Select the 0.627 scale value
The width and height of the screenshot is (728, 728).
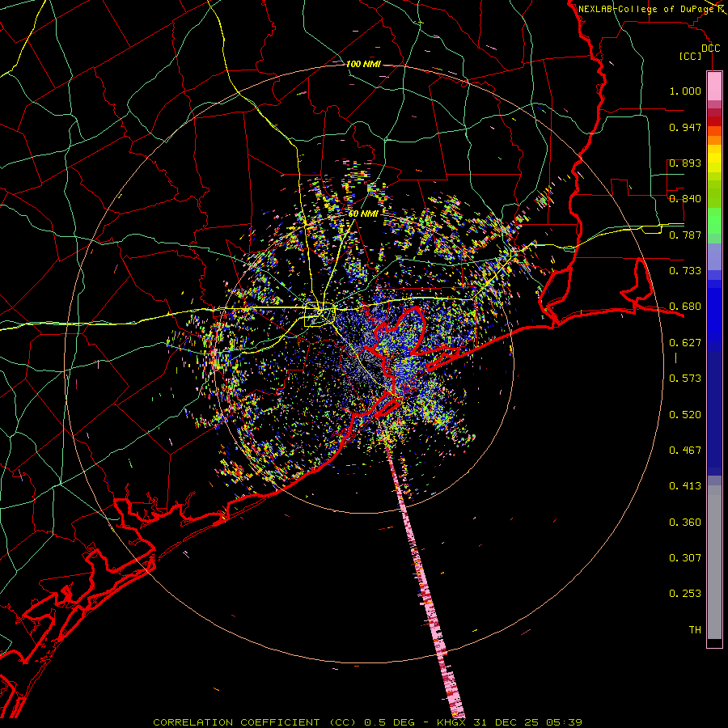685,343
